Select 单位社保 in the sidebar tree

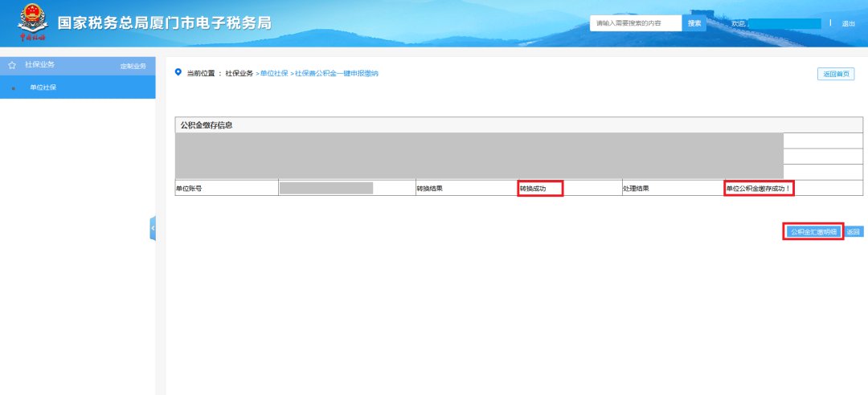tap(43, 88)
